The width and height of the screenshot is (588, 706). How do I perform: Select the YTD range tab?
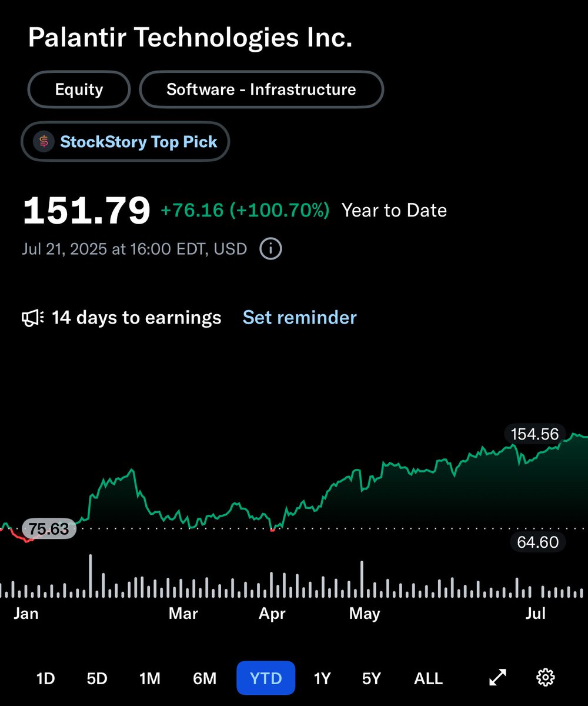(266, 678)
